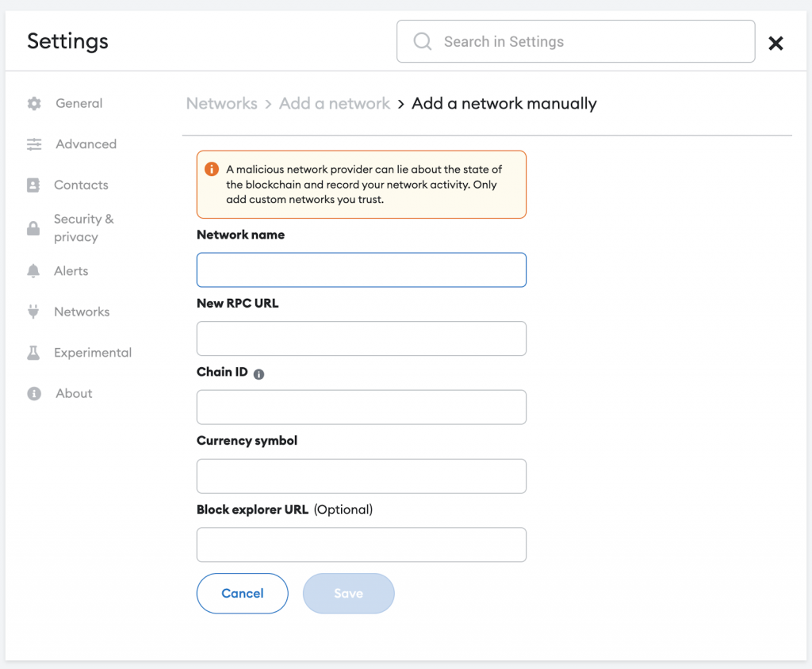Click the Alerts bell icon
The image size is (812, 669).
pos(33,271)
